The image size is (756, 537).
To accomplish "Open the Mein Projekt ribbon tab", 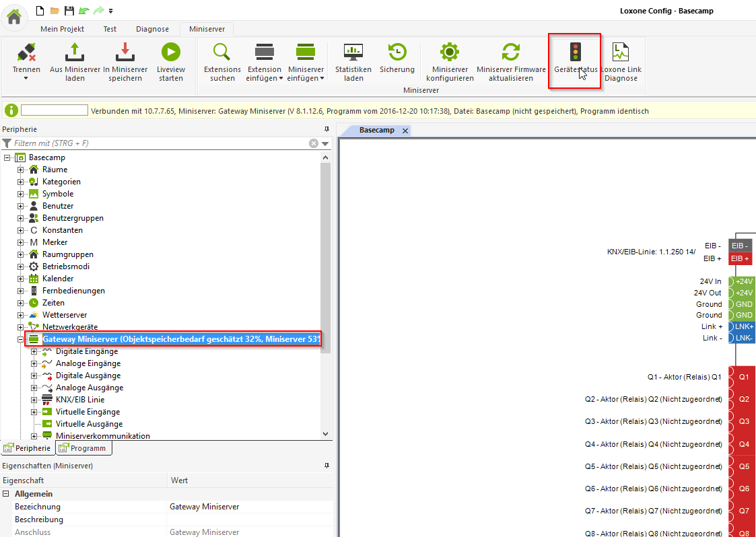I will tap(62, 29).
